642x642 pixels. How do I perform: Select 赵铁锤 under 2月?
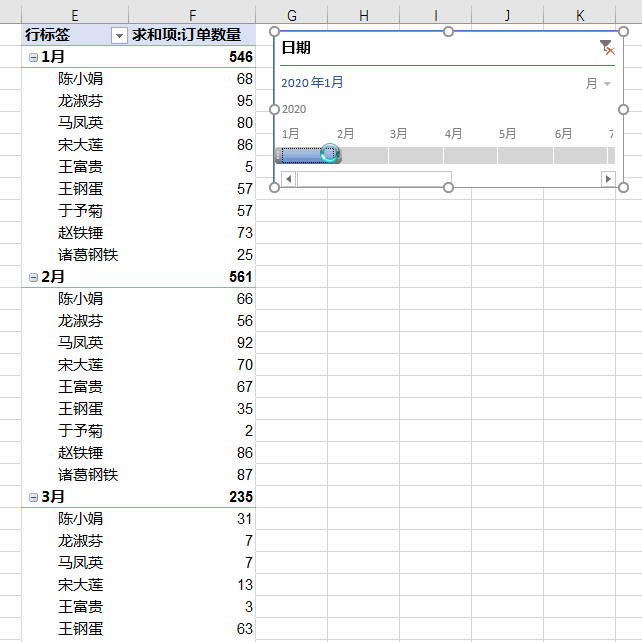[x=80, y=453]
